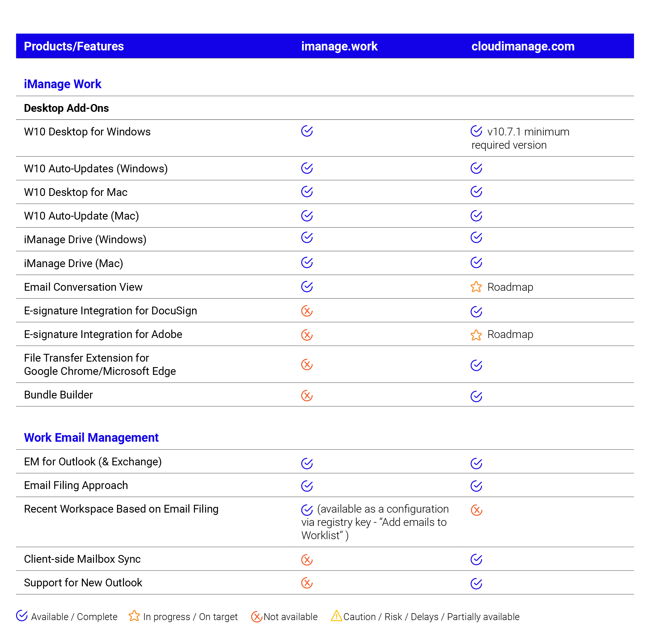649x644 pixels.
Task: Click the not-available icon for E-signature Integration for DocuSign
Action: click(x=307, y=311)
